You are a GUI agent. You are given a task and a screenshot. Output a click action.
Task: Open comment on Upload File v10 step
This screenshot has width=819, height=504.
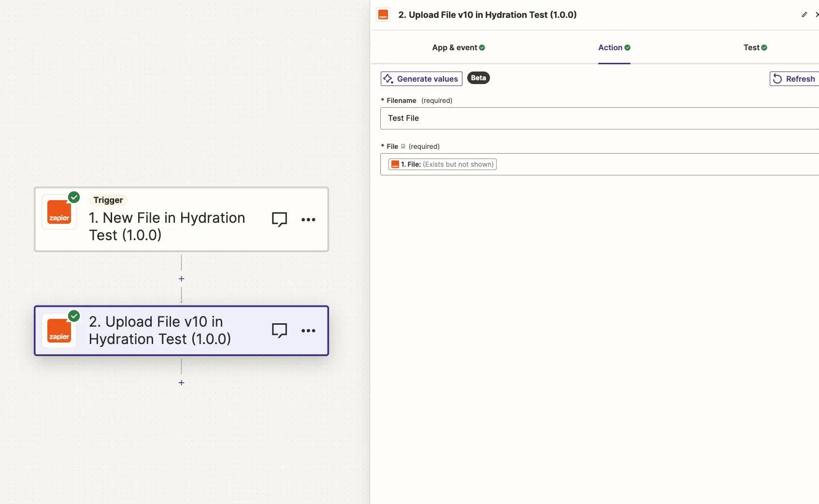pyautogui.click(x=279, y=331)
